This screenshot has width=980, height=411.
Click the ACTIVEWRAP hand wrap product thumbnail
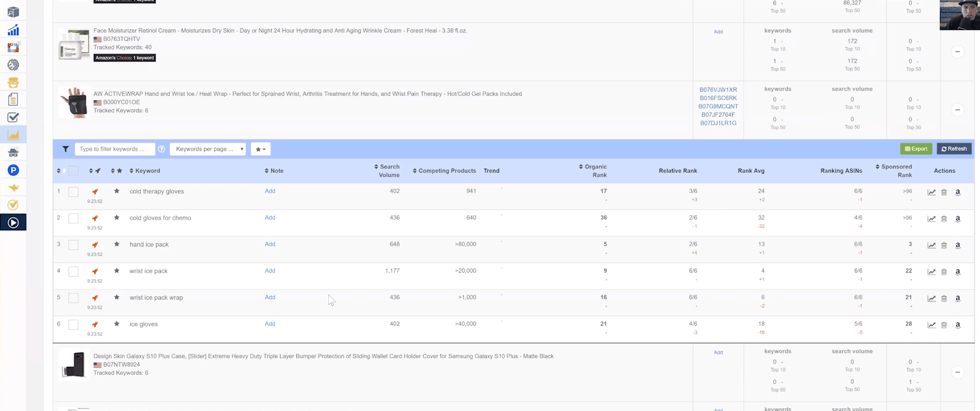pyautogui.click(x=74, y=103)
